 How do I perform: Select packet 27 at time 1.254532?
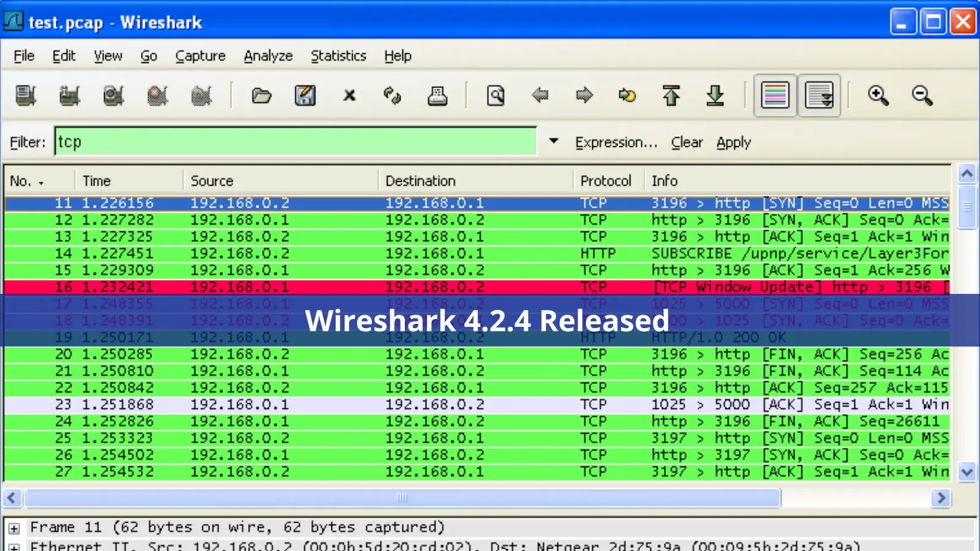pyautogui.click(x=477, y=472)
